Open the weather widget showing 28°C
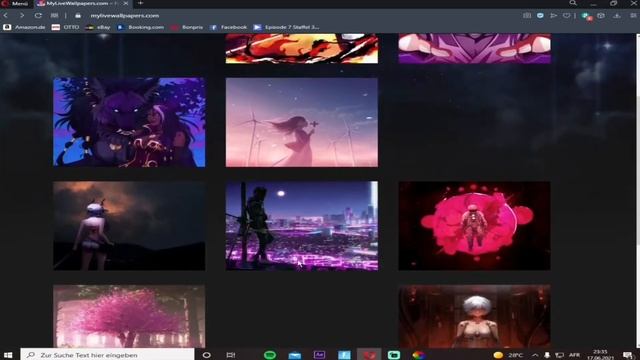Viewport: 640px width, 360px height. point(508,355)
